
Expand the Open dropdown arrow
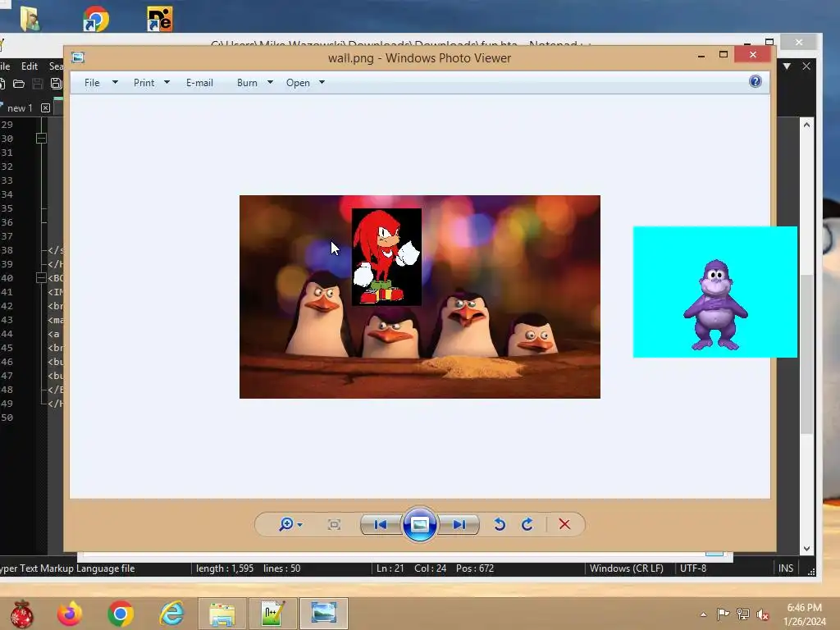pos(322,83)
